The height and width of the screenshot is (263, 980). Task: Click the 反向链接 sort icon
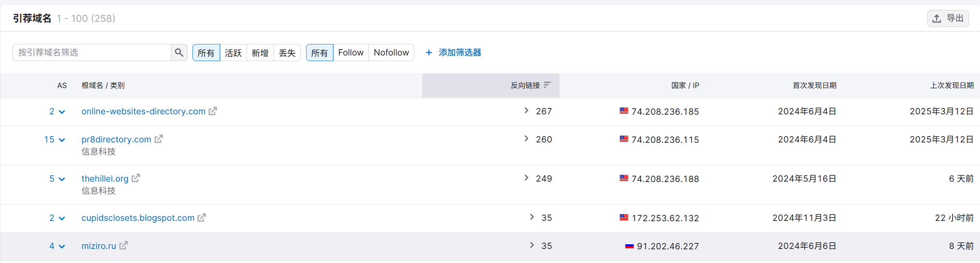[547, 85]
